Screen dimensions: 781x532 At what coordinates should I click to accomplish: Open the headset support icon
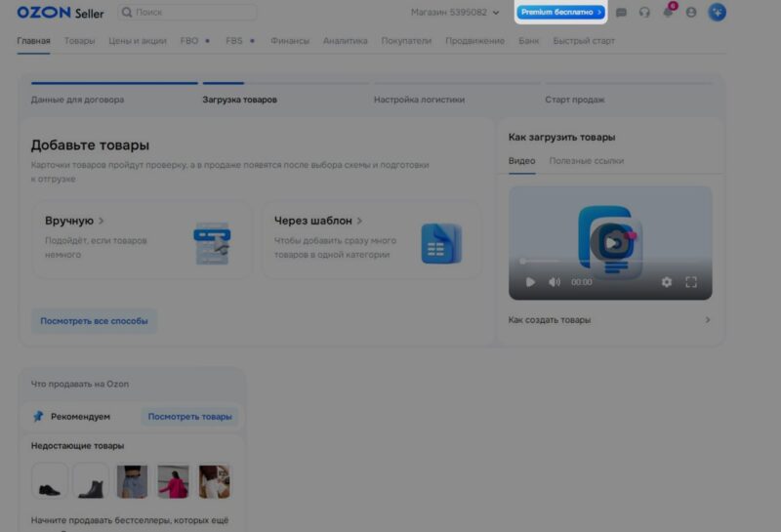pos(644,12)
